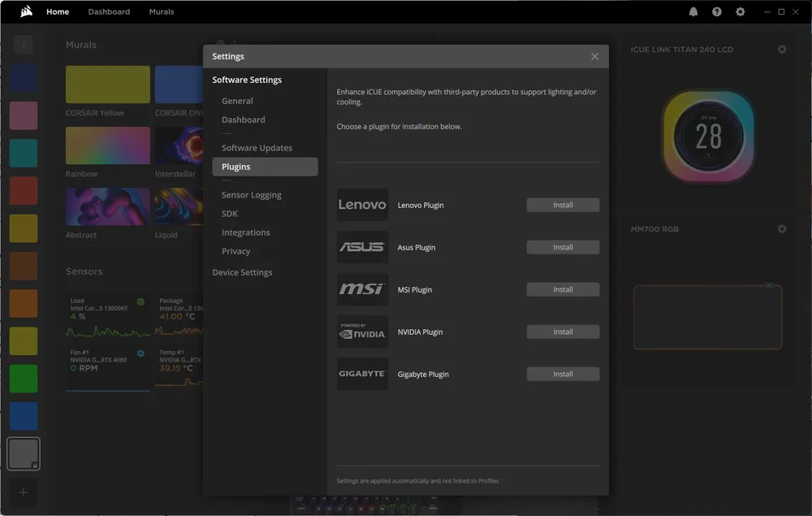The width and height of the screenshot is (812, 516).
Task: Select the teal profile swatch
Action: click(24, 153)
